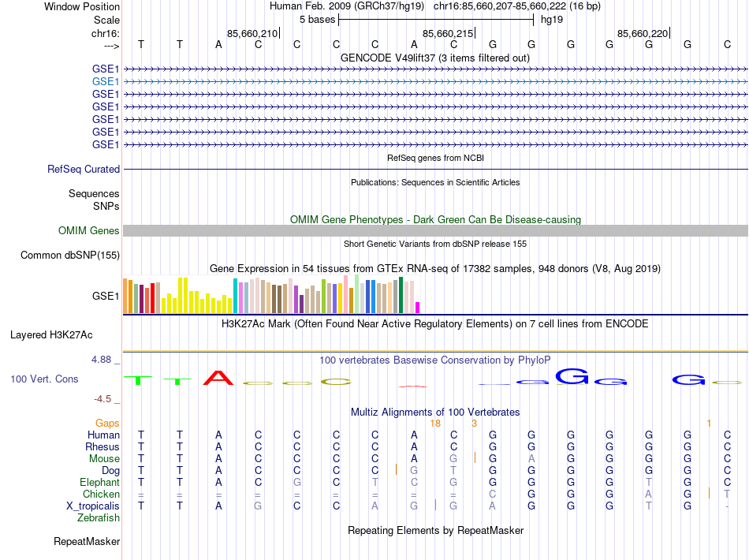Click the gap count '3' in Gaps row
The width and height of the screenshot is (749, 560).
point(475,424)
